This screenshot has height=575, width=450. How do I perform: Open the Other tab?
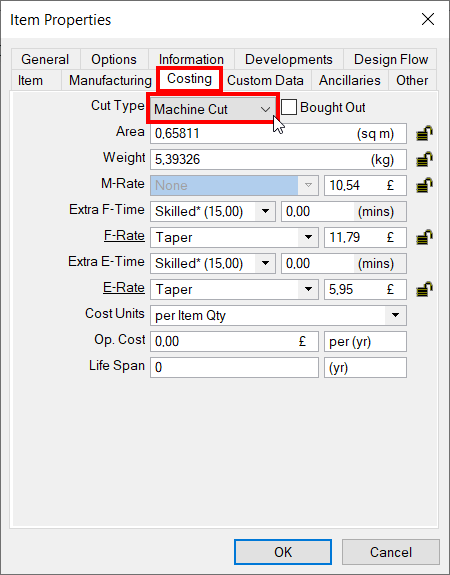412,80
